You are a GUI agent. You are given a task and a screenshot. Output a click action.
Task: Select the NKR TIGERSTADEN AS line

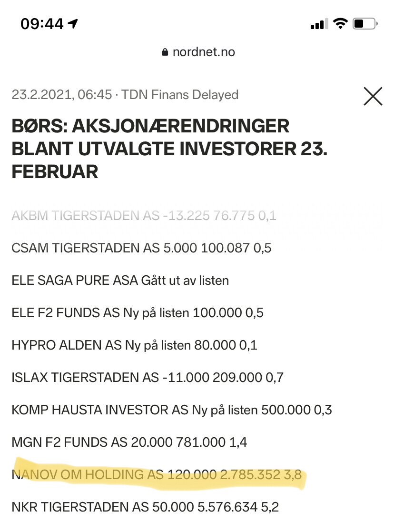(x=145, y=507)
